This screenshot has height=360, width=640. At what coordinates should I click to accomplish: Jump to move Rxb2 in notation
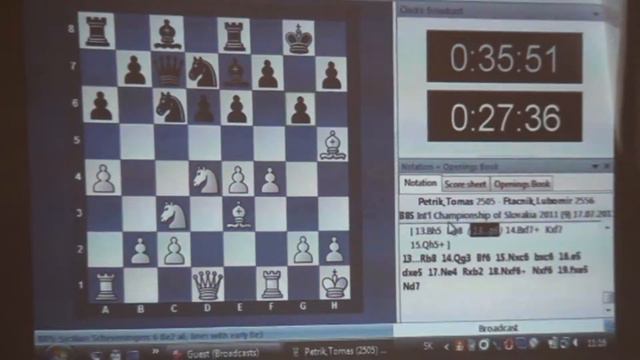(x=473, y=271)
